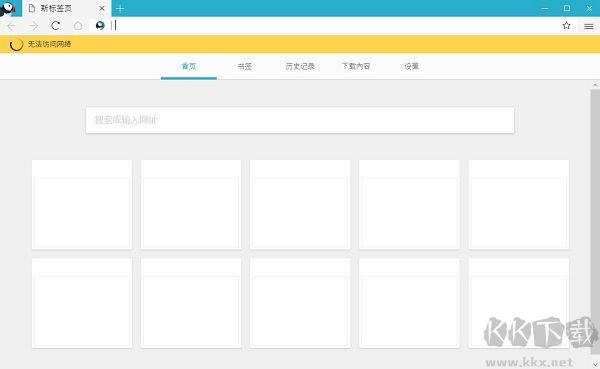The image size is (600, 369).
Task: Click the scrollbar down arrow
Action: point(595,364)
